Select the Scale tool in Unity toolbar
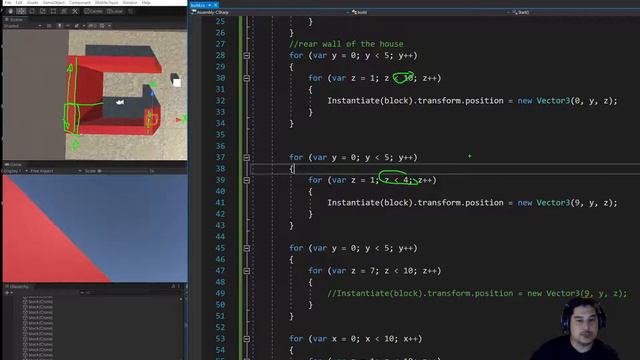640x360 pixels. (x=43, y=11)
